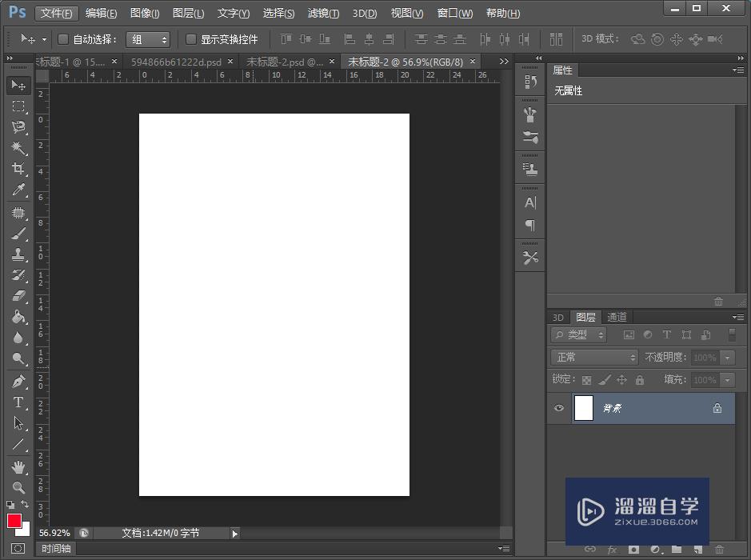Select the Move tool
The image size is (751, 560).
[18, 86]
